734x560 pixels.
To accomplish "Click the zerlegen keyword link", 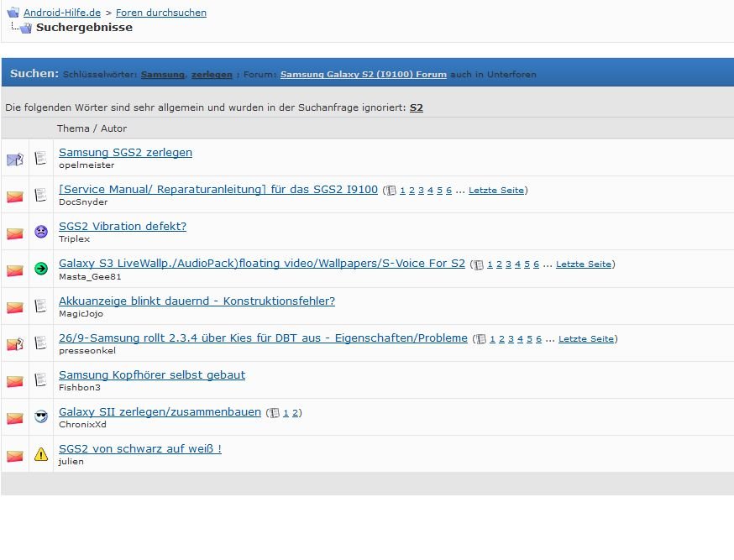I will pos(212,75).
